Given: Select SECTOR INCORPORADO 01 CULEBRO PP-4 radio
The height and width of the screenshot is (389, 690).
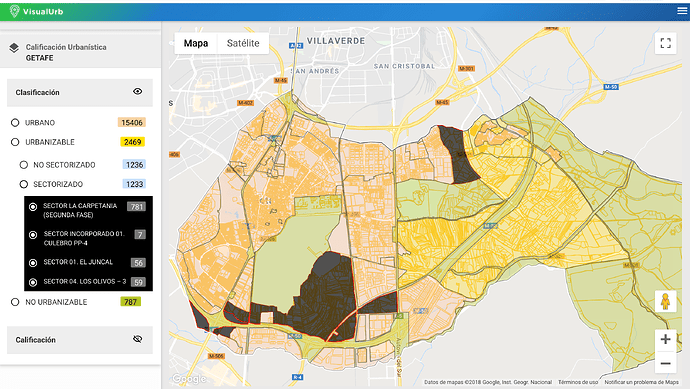Looking at the screenshot, I should click(33, 235).
